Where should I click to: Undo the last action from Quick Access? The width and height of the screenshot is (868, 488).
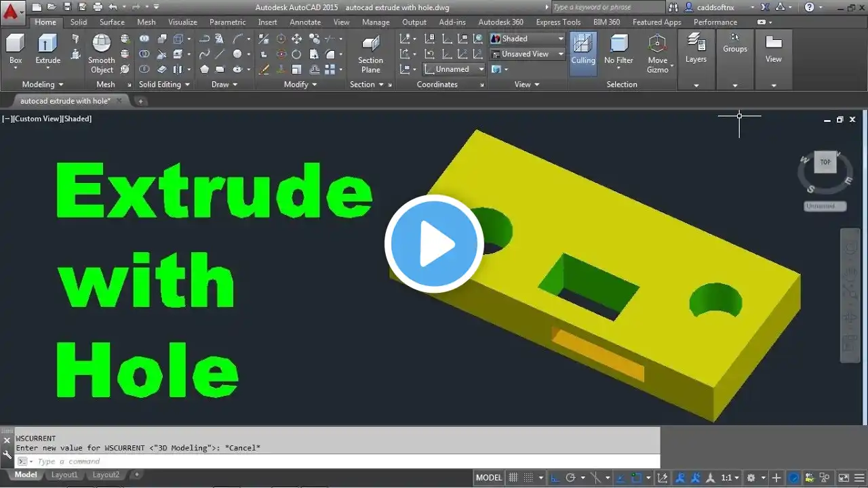pos(113,7)
